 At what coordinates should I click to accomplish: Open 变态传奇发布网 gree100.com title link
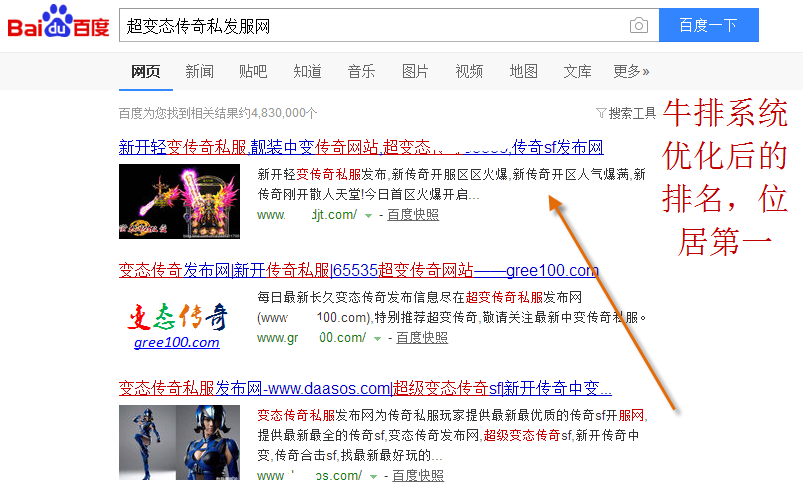point(358,270)
